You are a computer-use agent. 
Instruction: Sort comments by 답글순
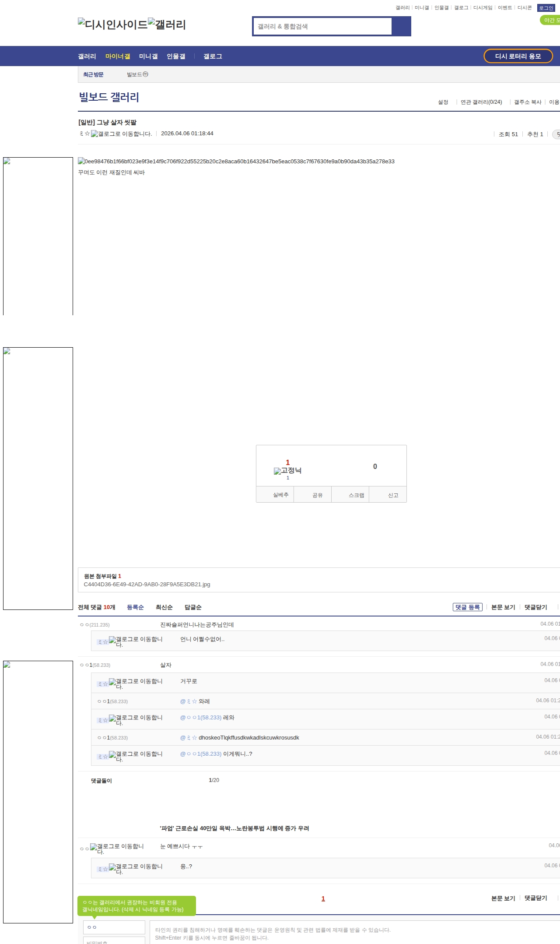[193, 607]
